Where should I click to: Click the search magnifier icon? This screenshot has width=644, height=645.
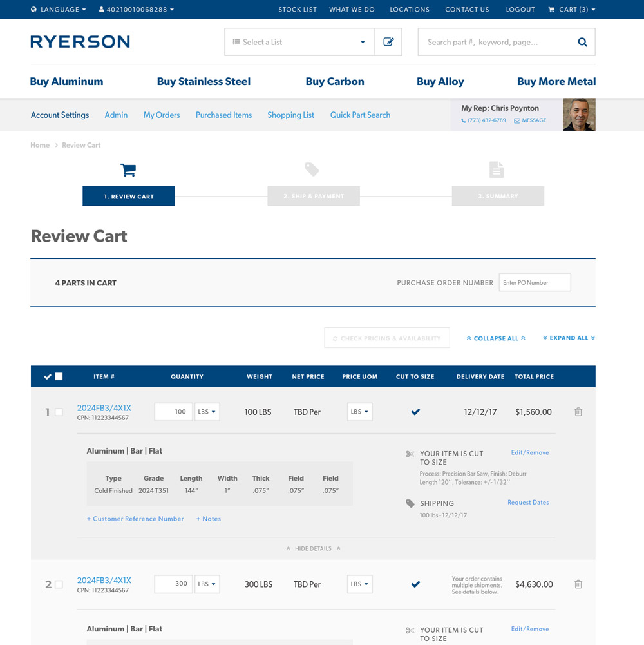[582, 42]
